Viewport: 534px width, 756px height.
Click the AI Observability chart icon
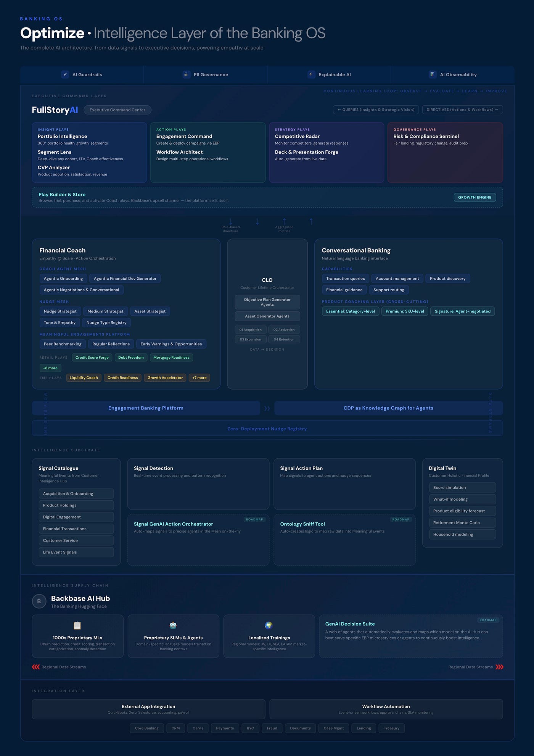tap(432, 74)
